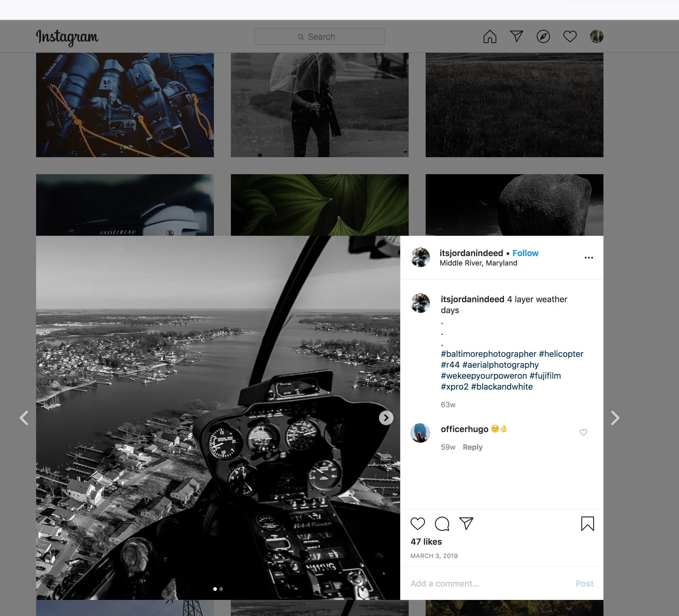Reply to officerhugo's comment
Viewport: 679px width, 616px height.
pos(472,447)
